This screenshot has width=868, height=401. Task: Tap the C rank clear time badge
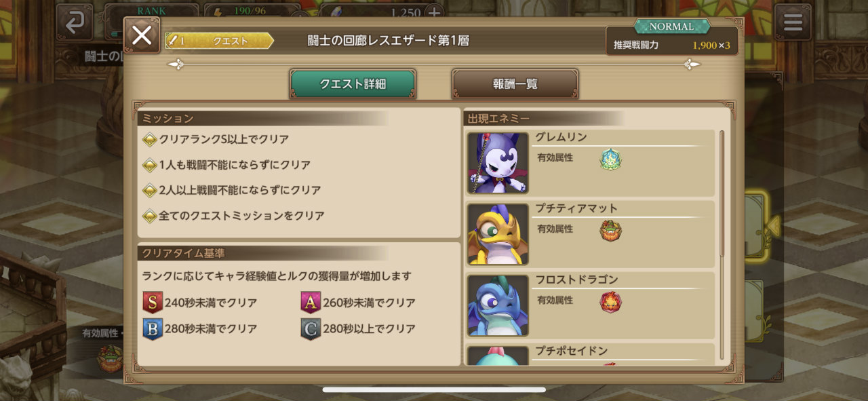click(x=311, y=329)
